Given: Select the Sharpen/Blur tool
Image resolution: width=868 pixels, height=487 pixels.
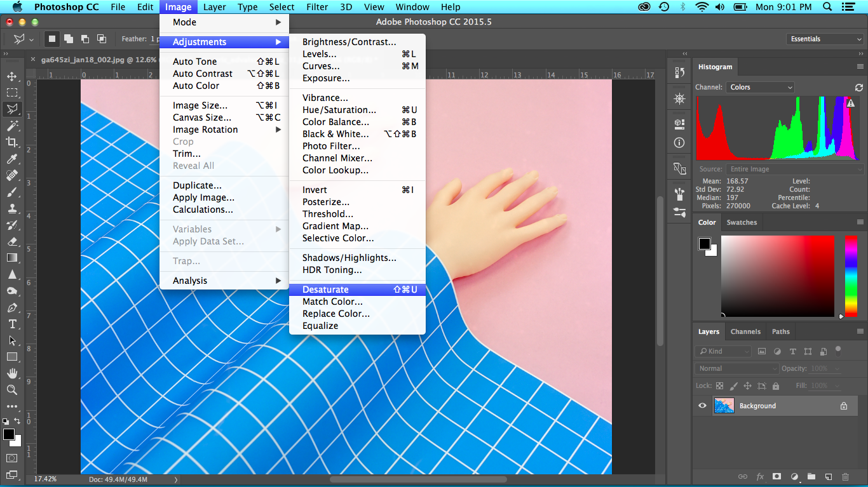Looking at the screenshot, I should tap(12, 274).
